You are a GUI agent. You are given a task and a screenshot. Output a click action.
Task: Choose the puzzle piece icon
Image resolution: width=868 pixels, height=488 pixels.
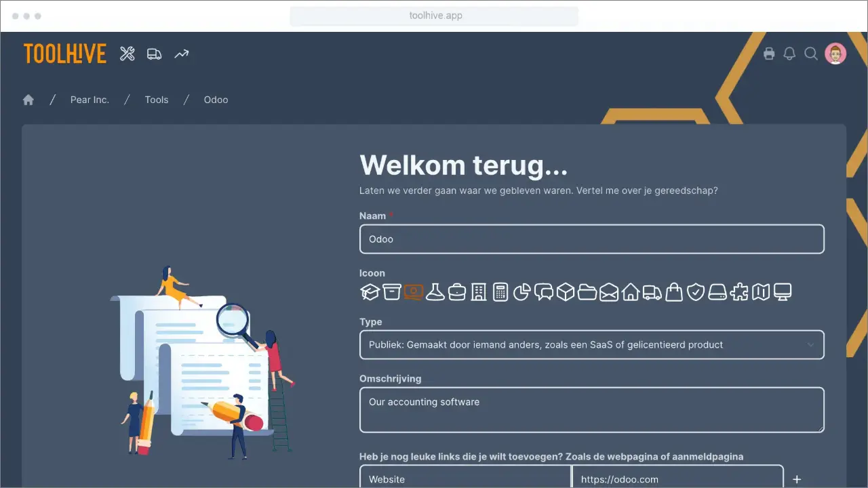739,291
